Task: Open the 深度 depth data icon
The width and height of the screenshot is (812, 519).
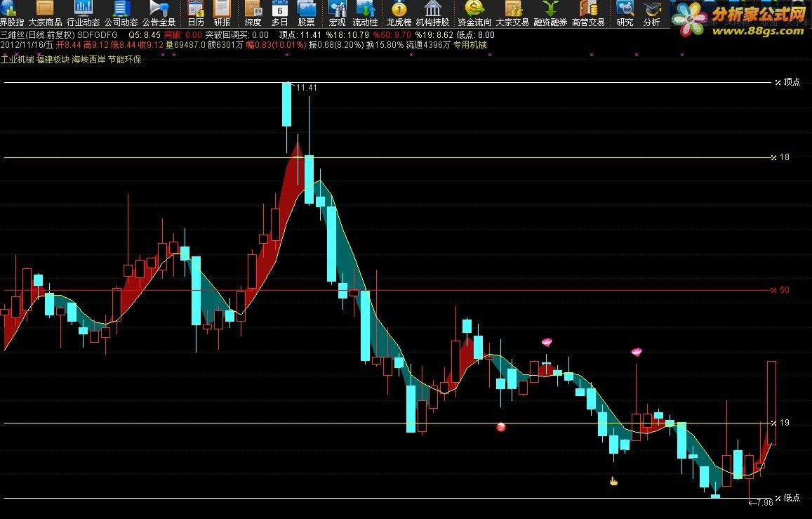Action: click(253, 13)
